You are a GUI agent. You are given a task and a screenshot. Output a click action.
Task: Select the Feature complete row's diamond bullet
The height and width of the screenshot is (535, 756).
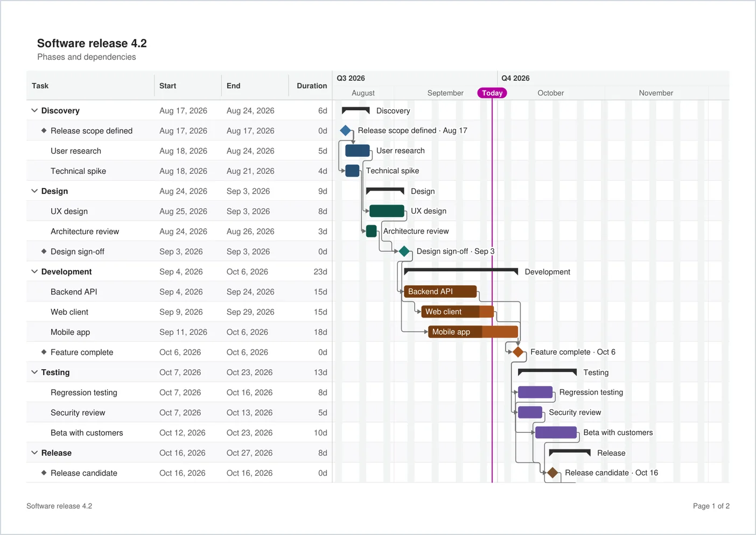pos(44,352)
